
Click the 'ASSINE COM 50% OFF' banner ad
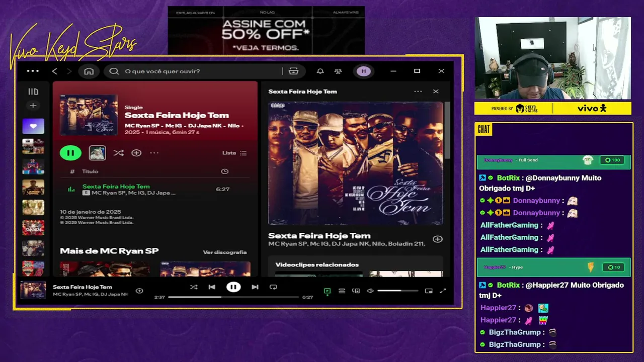pyautogui.click(x=266, y=31)
